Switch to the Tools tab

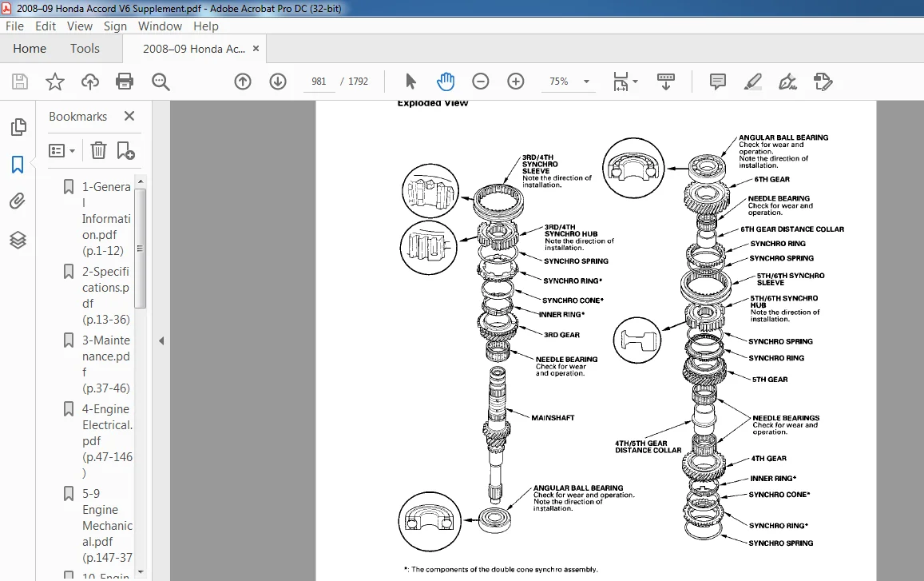(x=85, y=49)
